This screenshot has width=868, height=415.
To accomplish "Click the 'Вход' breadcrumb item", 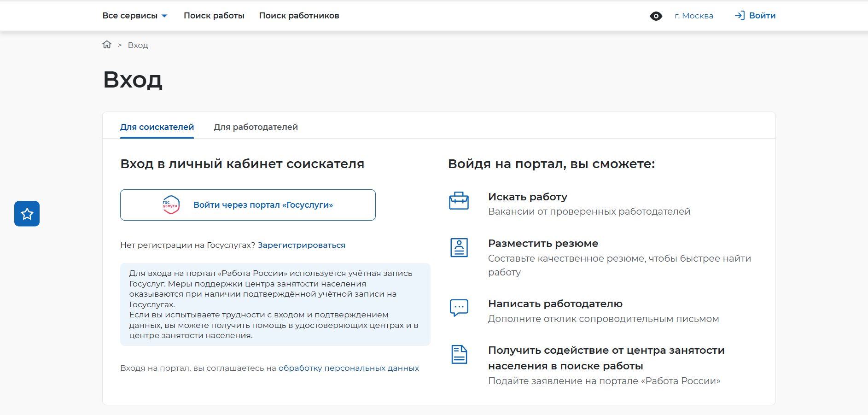I will coord(138,45).
